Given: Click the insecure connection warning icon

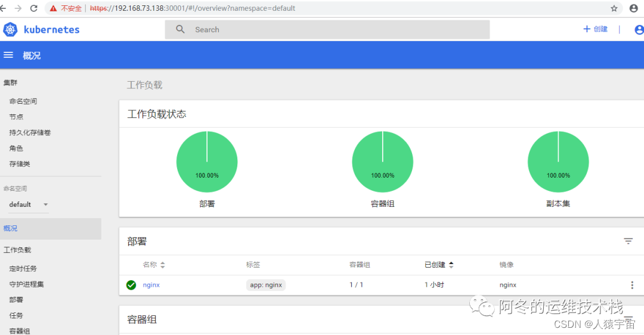Looking at the screenshot, I should click(54, 8).
